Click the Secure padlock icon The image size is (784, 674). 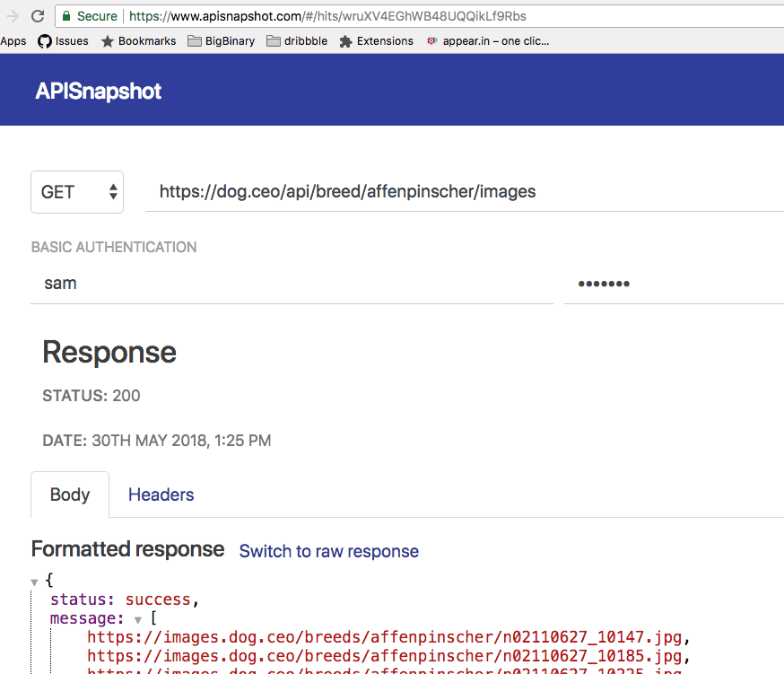click(x=66, y=15)
